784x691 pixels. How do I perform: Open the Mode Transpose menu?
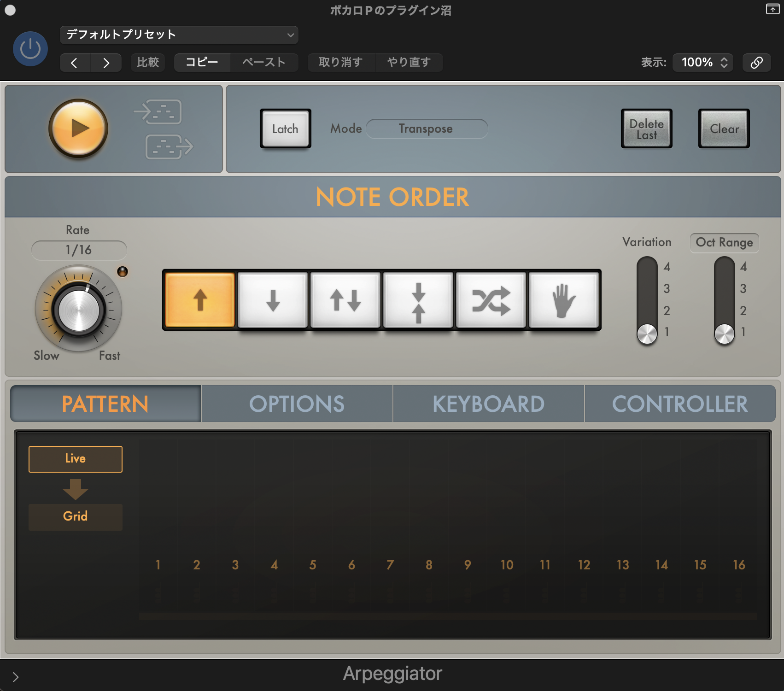pos(427,129)
